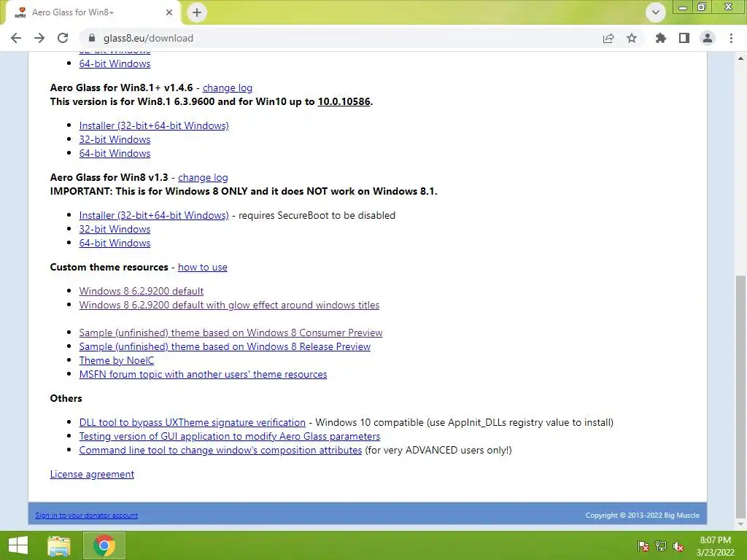Image resolution: width=747 pixels, height=560 pixels.
Task: Download Win8 v1.3 Installer requiring SecureBoot disabled
Action: [154, 215]
